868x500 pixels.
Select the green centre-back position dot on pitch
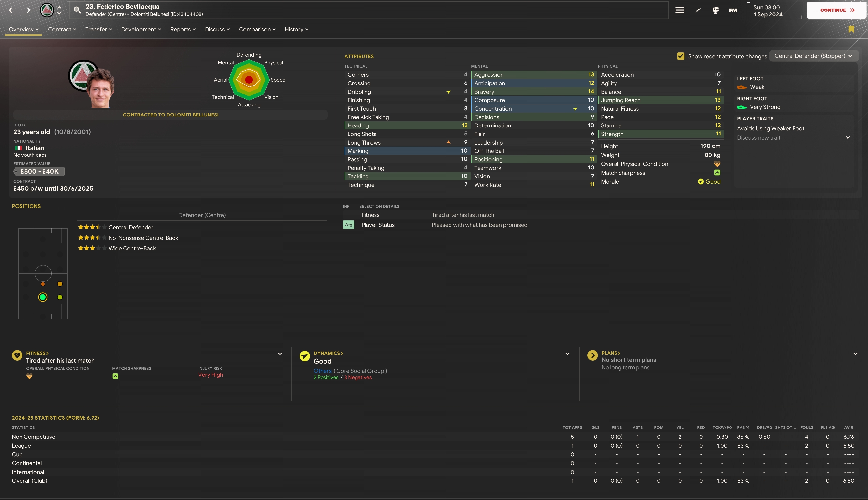point(42,297)
